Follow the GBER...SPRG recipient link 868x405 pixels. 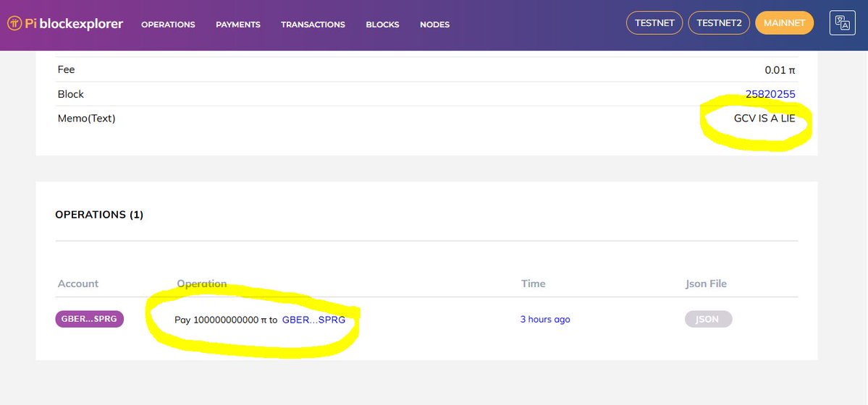(x=314, y=320)
